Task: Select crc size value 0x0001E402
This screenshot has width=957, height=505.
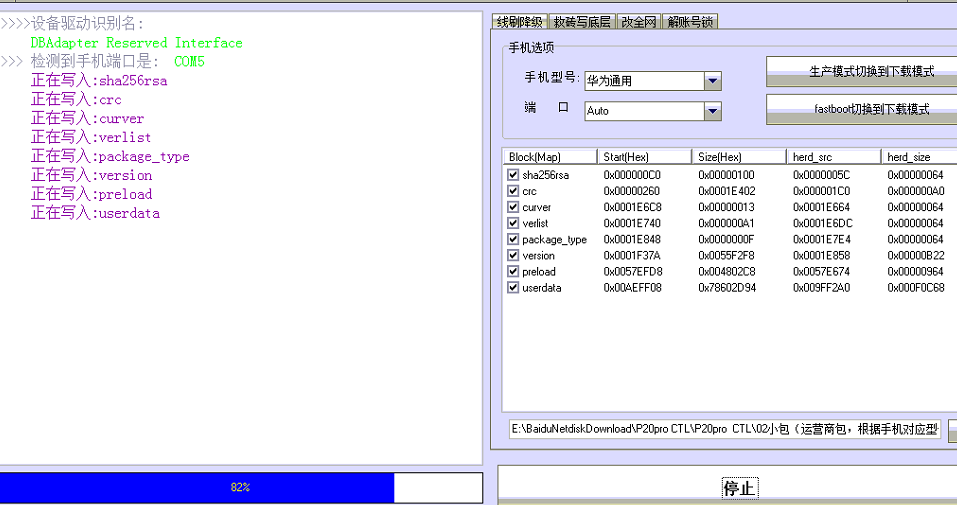Action: 726,191
